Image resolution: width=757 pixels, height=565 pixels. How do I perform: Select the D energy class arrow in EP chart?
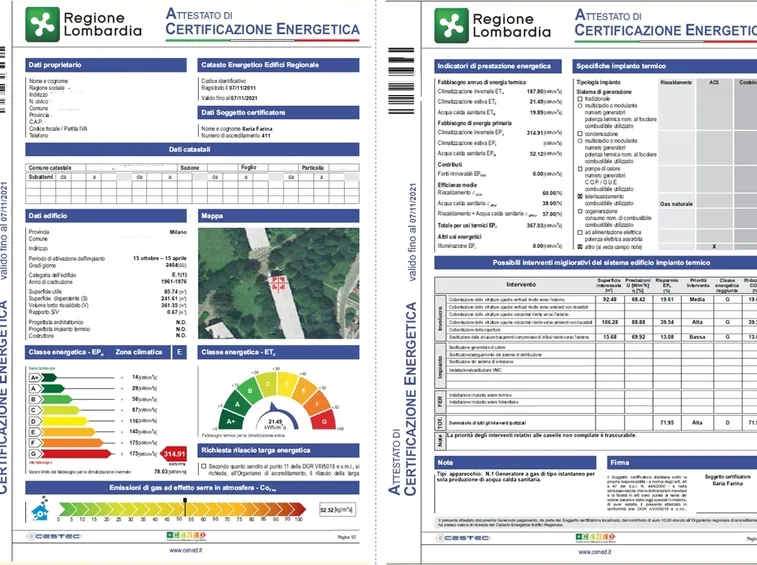click(64, 421)
